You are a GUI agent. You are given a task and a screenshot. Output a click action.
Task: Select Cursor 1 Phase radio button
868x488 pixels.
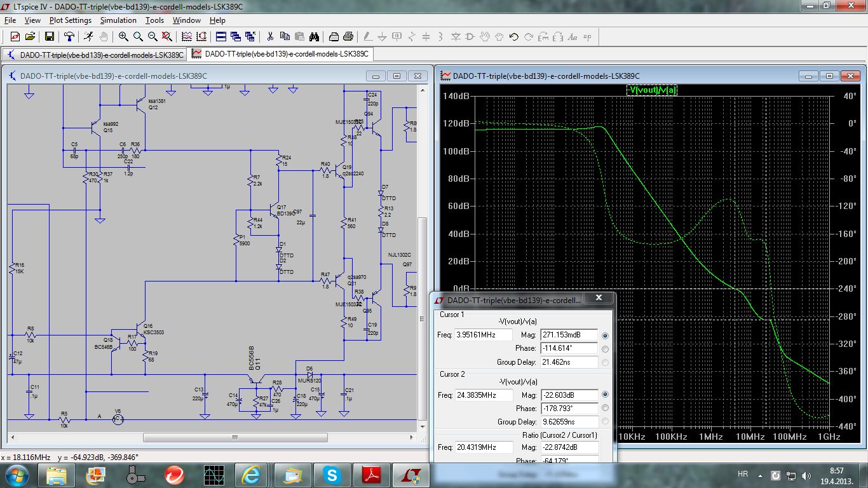click(x=604, y=349)
